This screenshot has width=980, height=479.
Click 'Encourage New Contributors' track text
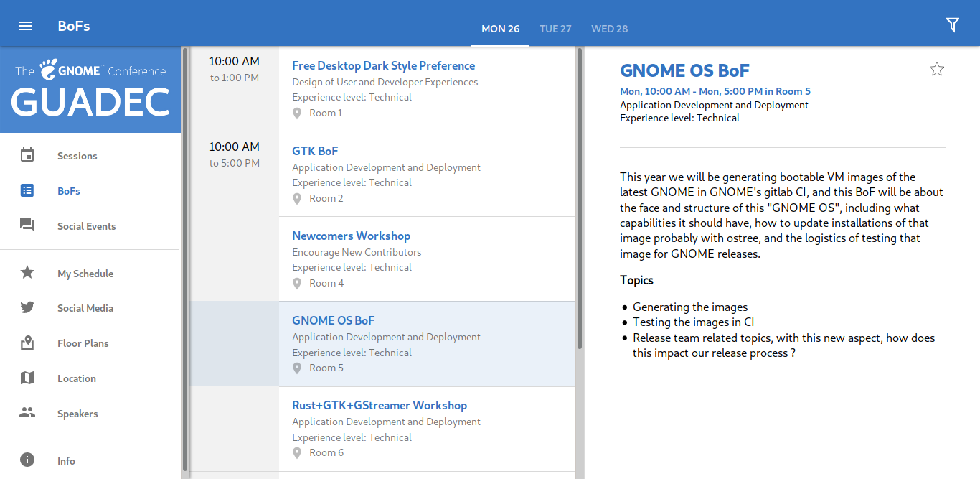357,252
